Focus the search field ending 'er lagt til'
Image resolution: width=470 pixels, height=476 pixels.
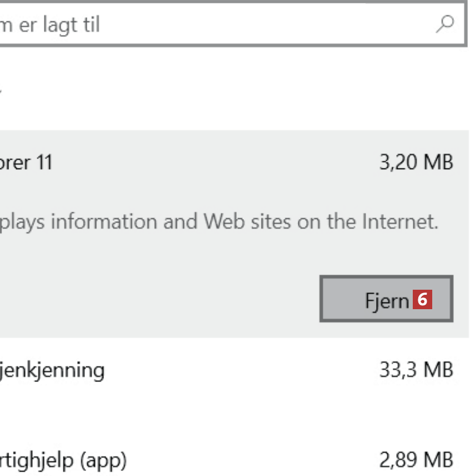click(222, 25)
